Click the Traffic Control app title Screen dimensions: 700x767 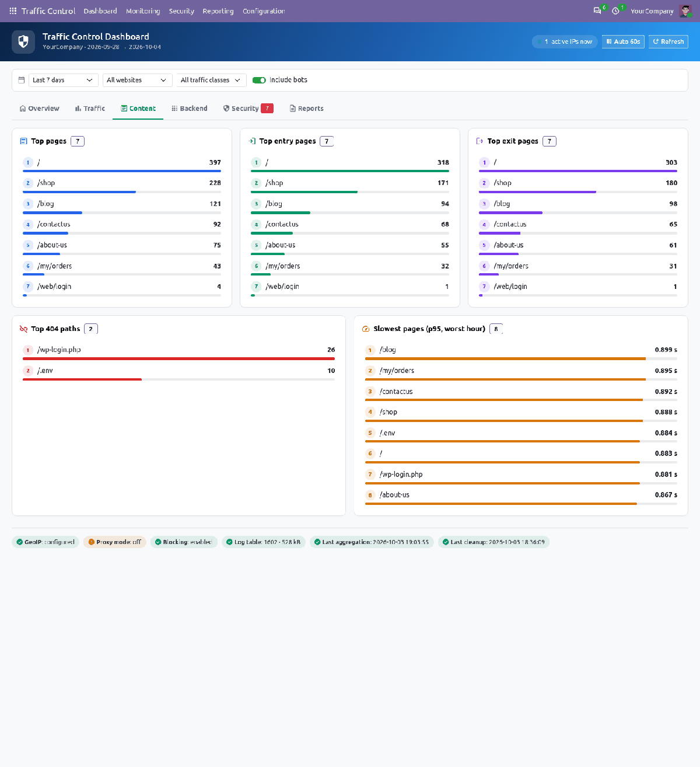48,11
